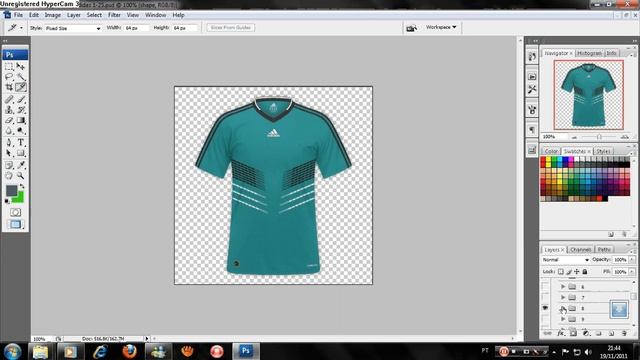Open Go to Bridge icon in options bar
The height and width of the screenshot is (360, 640).
coord(411,28)
